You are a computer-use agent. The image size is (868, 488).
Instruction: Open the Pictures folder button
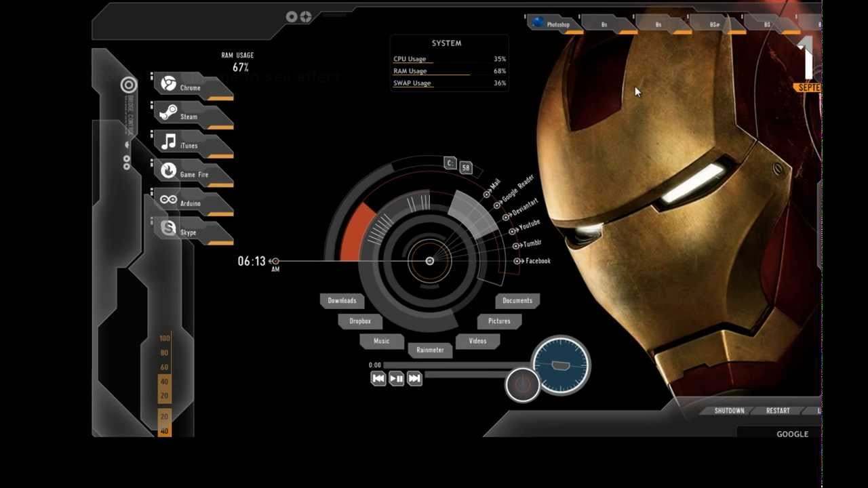(499, 321)
